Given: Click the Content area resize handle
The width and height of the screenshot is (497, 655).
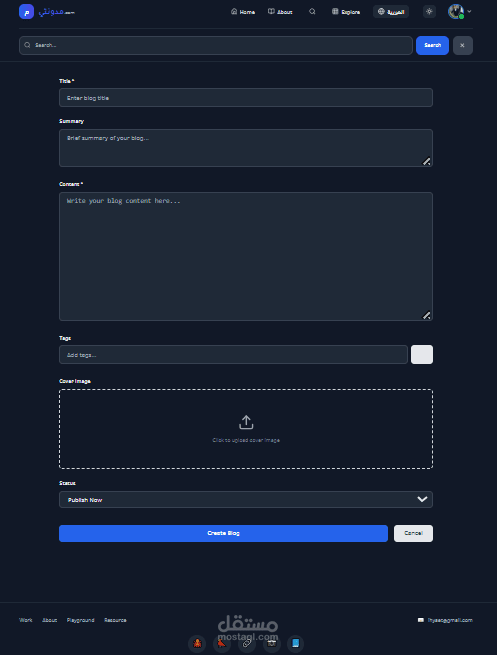Looking at the screenshot, I should (x=426, y=315).
